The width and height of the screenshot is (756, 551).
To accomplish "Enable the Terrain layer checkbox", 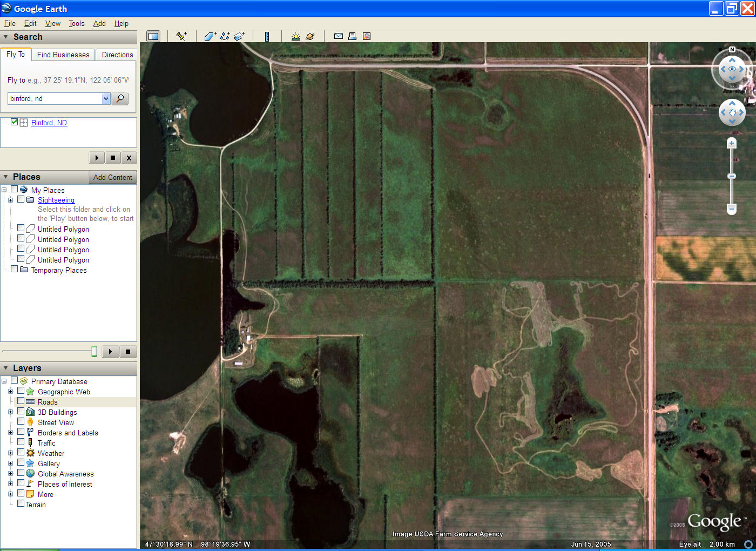I will click(21, 503).
